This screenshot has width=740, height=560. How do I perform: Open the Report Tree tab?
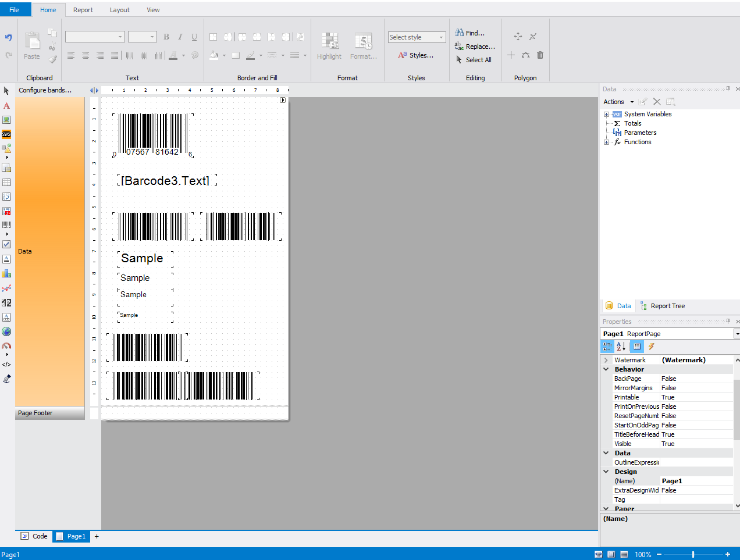pos(662,306)
